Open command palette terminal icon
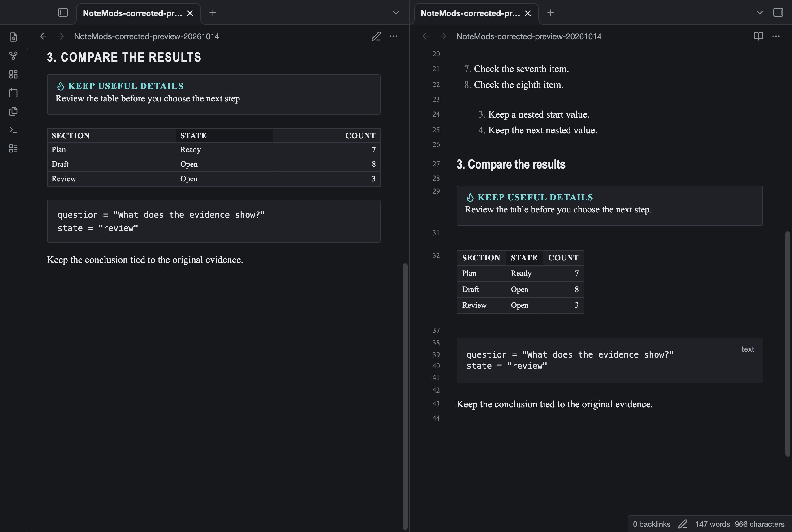Screen dimensions: 792x532 [13, 130]
